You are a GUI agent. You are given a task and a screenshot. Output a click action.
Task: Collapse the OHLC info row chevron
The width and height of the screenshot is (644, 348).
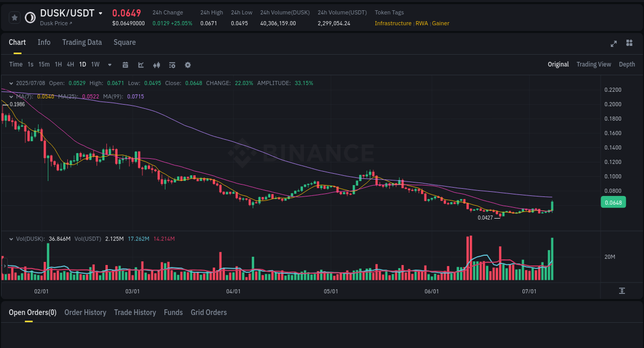tap(11, 82)
